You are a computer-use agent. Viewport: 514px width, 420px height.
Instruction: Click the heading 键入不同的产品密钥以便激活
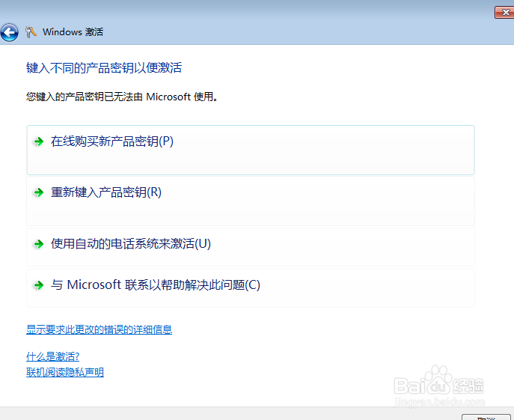(104, 68)
